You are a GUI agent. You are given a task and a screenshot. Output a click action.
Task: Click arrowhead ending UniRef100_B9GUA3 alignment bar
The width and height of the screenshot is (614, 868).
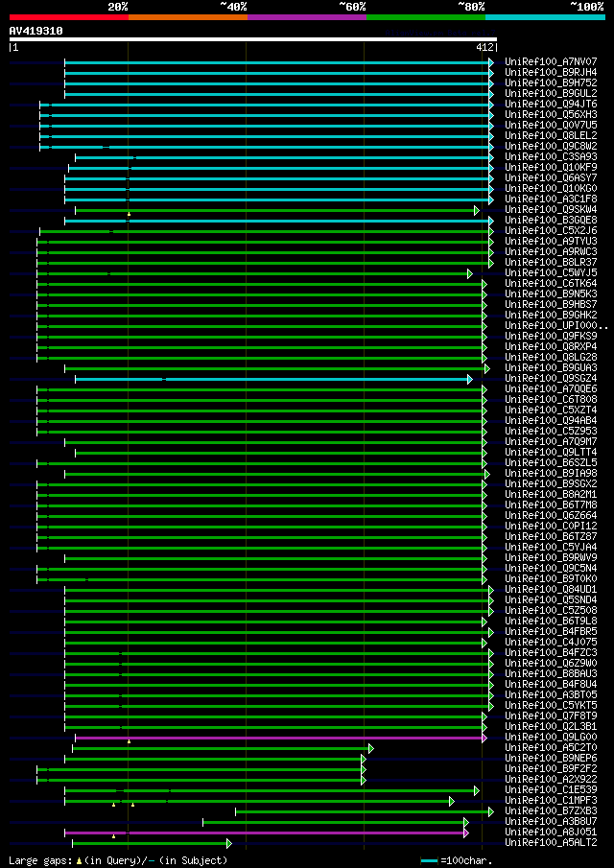pos(487,368)
